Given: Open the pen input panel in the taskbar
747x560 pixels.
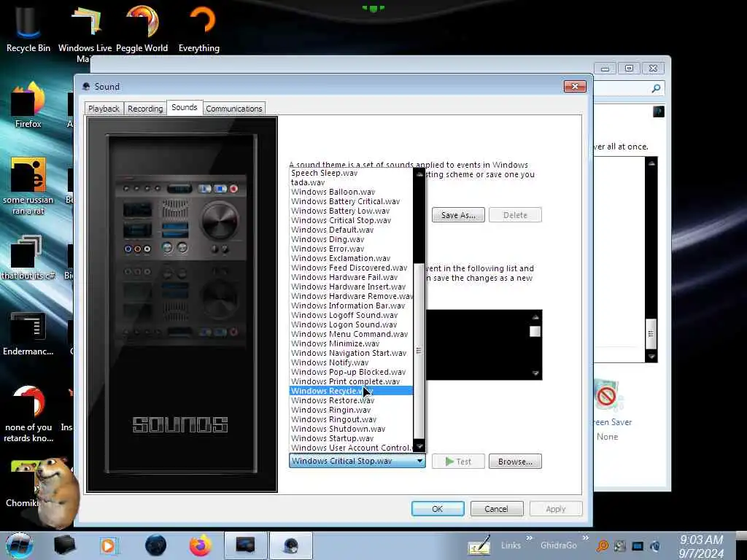Looking at the screenshot, I should pyautogui.click(x=479, y=545).
